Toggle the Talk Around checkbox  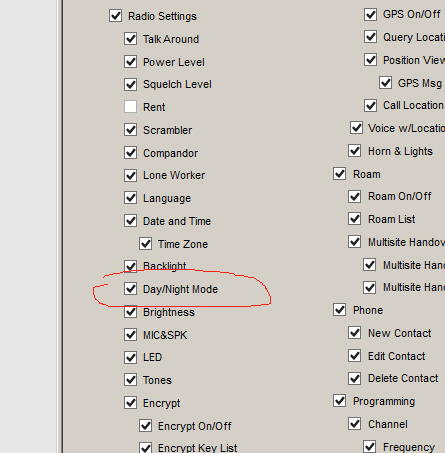pyautogui.click(x=130, y=39)
